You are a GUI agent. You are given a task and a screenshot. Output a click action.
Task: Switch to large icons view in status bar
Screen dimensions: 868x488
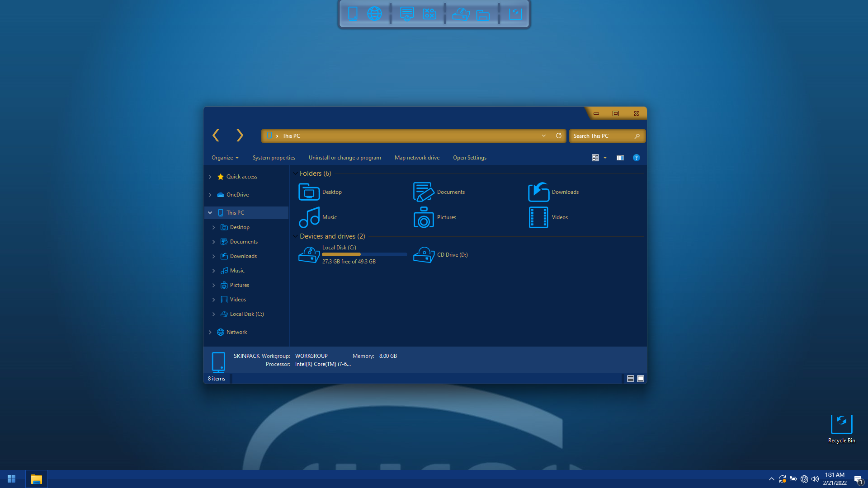[x=641, y=379]
